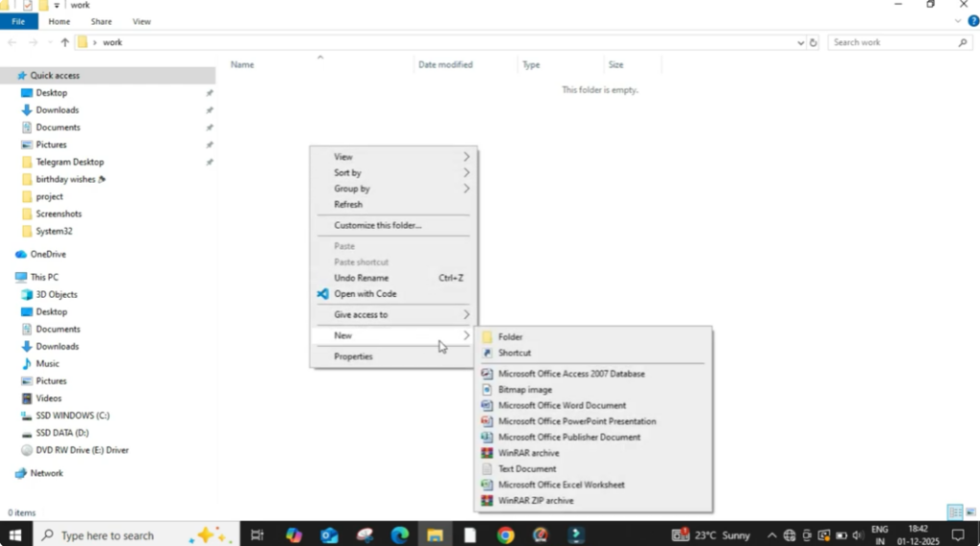Click the refresh button beside address bar
980x546 pixels.
pyautogui.click(x=813, y=42)
